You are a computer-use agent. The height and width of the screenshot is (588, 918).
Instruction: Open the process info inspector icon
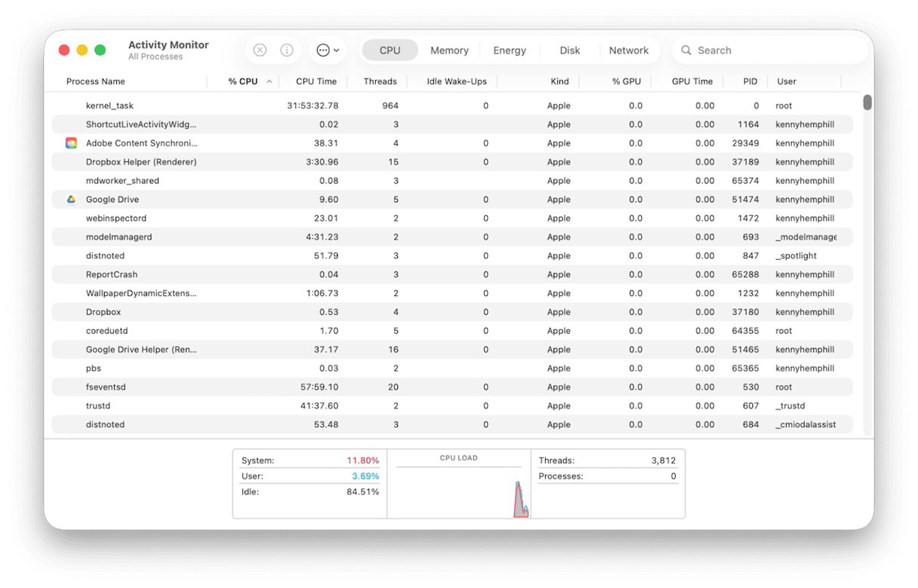287,51
